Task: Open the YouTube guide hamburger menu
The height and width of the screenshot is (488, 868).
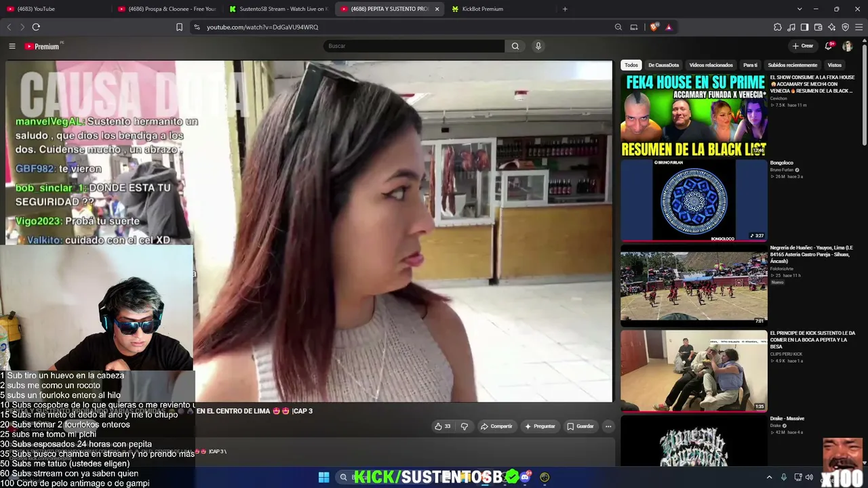Action: 12,46
